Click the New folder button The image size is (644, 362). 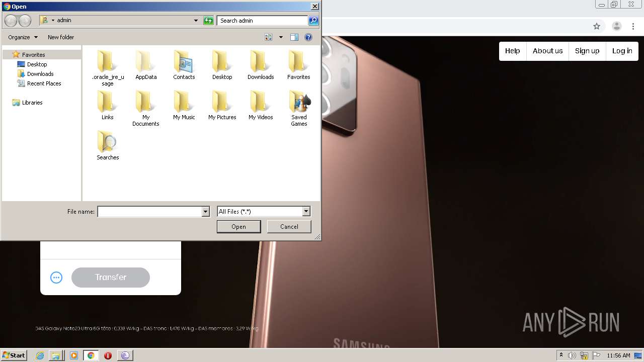(61, 37)
